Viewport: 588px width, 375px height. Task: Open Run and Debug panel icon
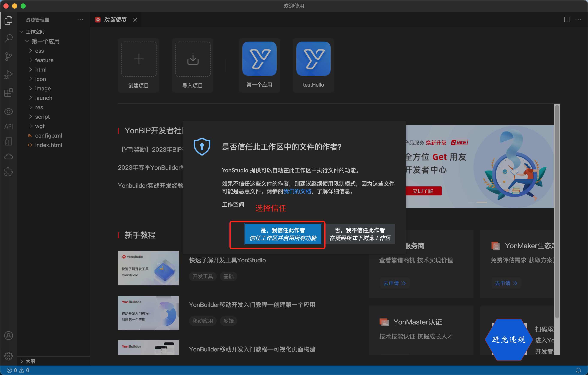pos(9,75)
